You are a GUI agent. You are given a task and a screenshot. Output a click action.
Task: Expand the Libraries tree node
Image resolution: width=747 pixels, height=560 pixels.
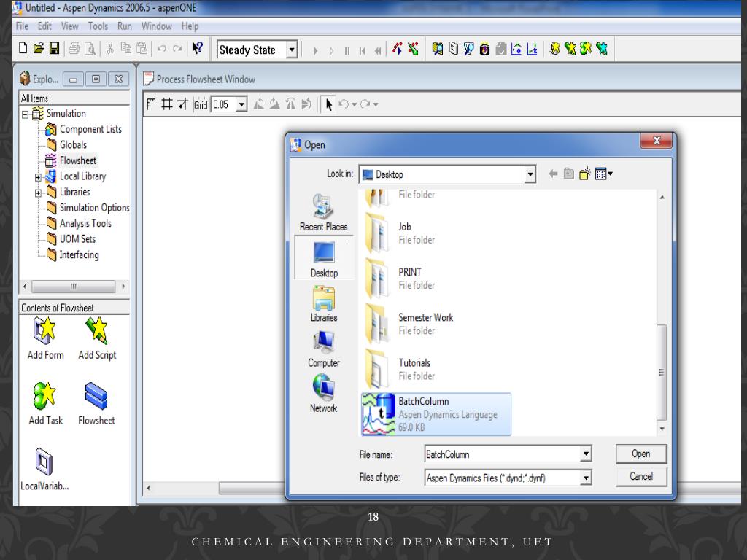tap(38, 192)
